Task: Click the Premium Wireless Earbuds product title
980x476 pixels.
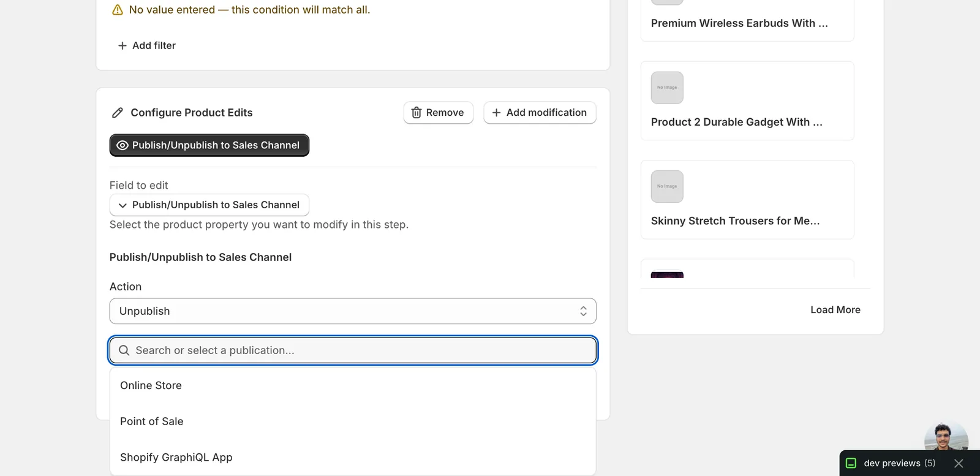Action: click(x=739, y=23)
